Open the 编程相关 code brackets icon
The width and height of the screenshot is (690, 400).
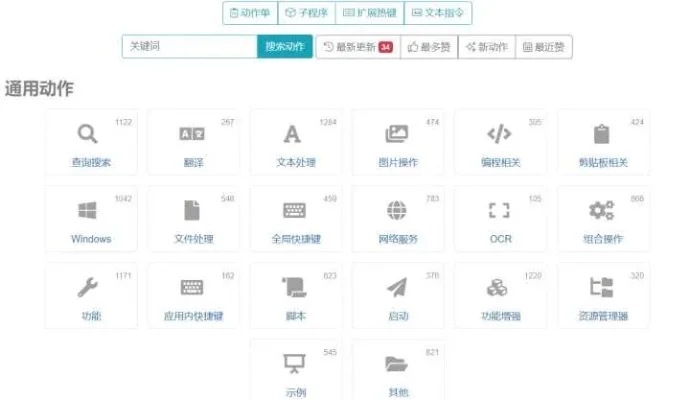499,134
